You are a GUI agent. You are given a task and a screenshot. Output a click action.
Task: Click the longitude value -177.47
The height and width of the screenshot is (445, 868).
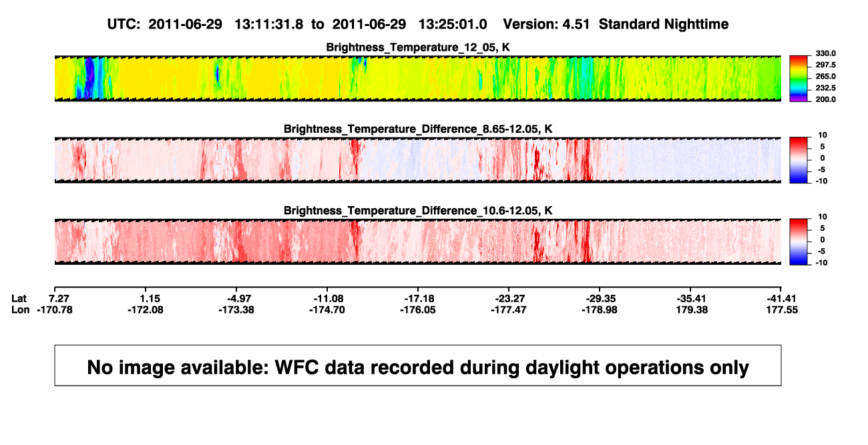[x=507, y=310]
